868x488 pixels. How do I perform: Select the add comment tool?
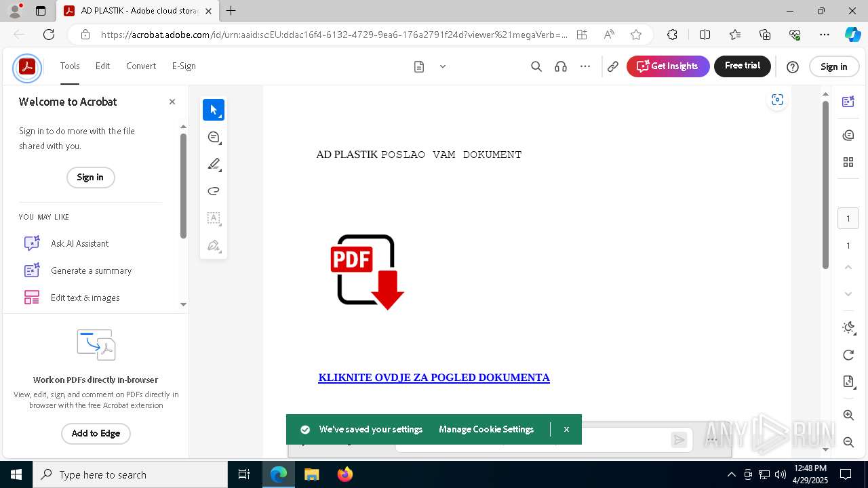[x=214, y=137]
